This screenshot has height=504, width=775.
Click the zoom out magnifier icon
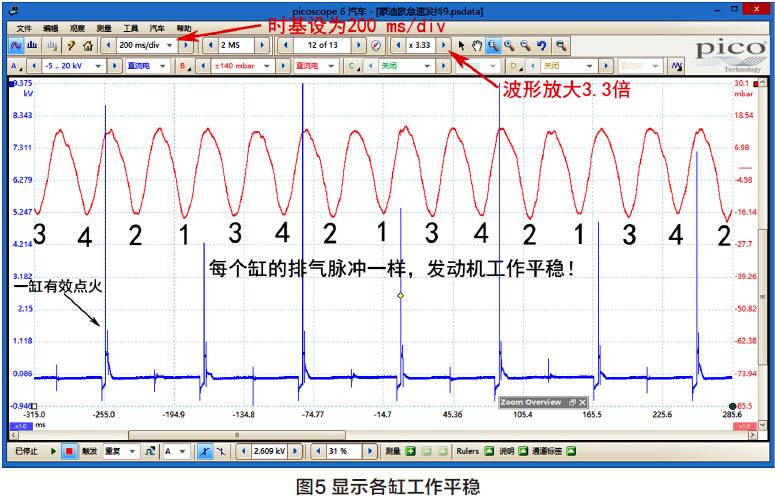point(525,45)
